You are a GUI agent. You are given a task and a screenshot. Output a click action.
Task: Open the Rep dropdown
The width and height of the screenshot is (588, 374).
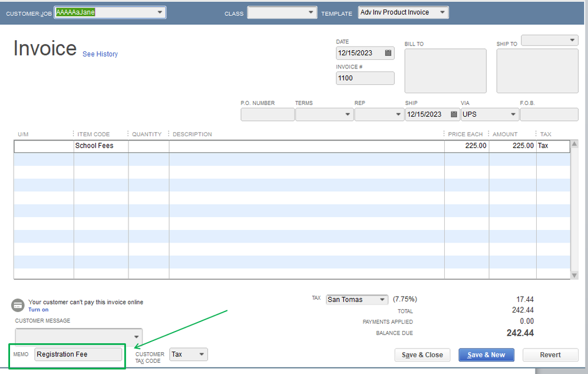[397, 114]
